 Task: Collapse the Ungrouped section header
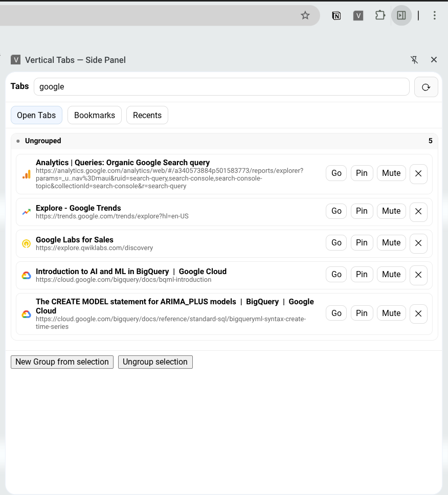tap(43, 141)
